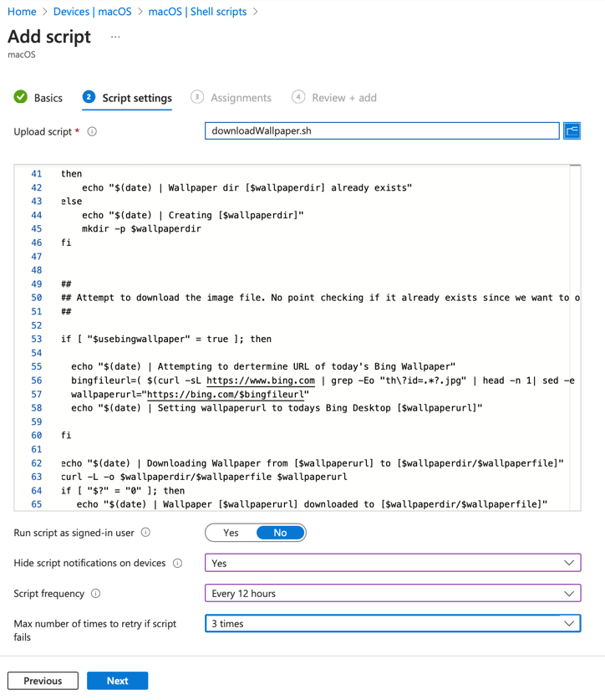The width and height of the screenshot is (605, 700).
Task: Click the 'Add script' page title
Action: (x=49, y=37)
